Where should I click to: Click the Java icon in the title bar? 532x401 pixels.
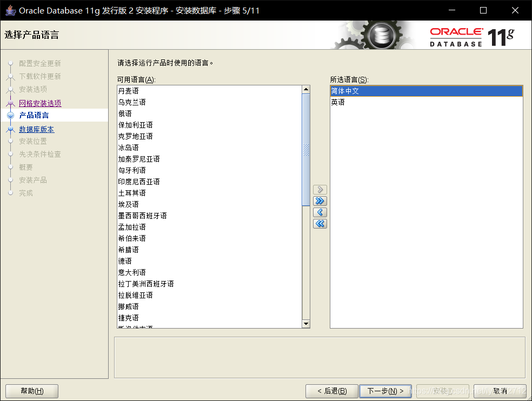[11, 10]
